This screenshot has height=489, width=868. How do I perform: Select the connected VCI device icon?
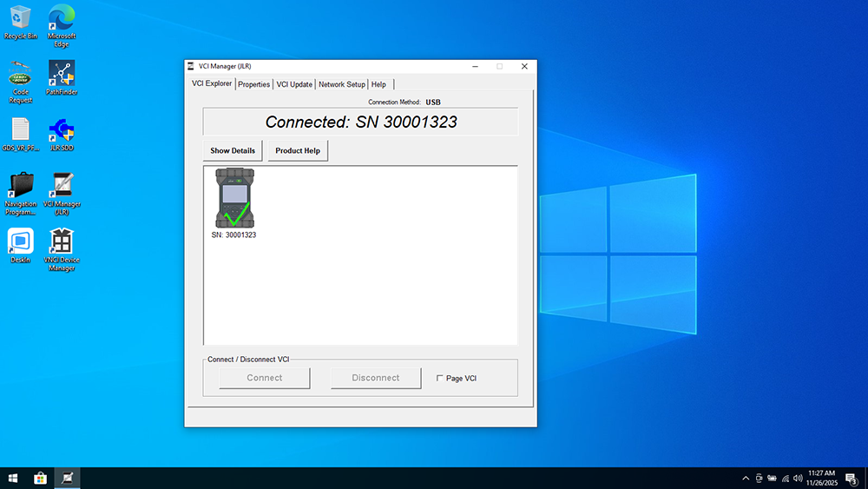233,198
